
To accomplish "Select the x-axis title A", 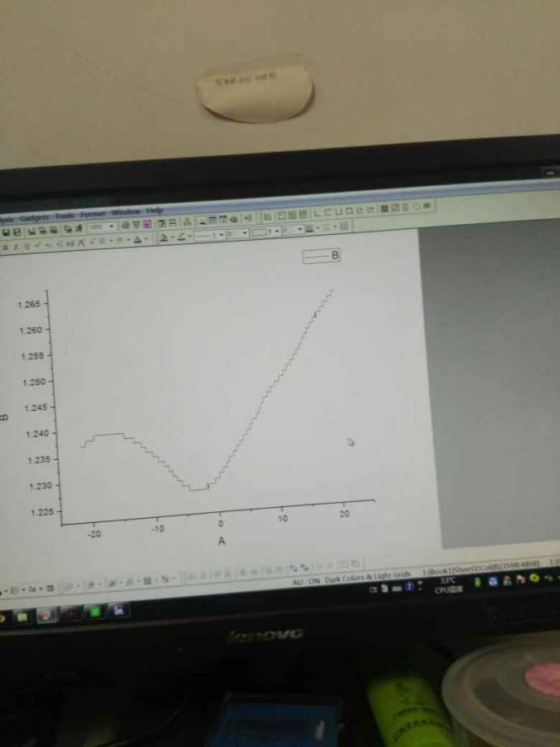I will click(221, 540).
